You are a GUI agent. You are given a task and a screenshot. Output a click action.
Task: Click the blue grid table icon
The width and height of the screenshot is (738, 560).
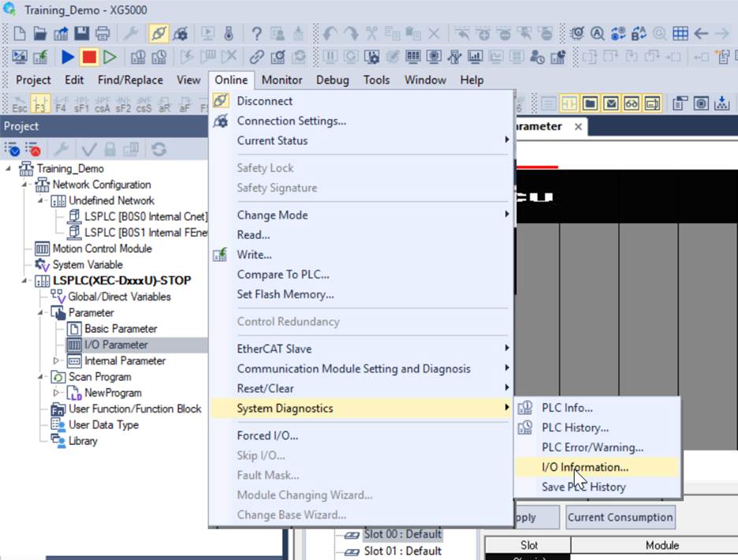680,33
